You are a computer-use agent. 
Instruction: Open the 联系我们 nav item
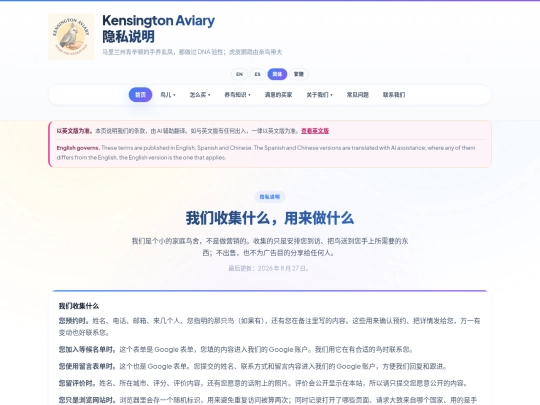click(x=394, y=95)
